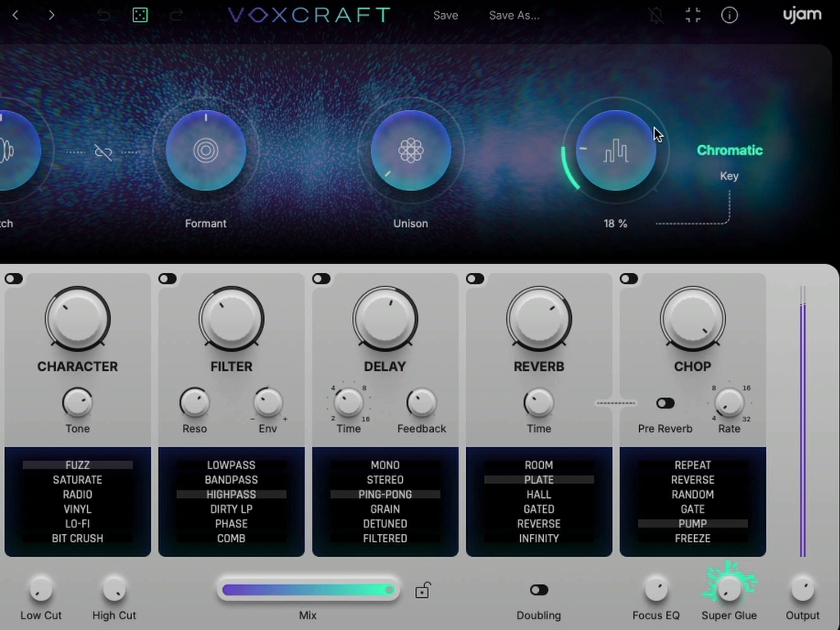
Task: Click the ujam logo
Action: coord(802,15)
